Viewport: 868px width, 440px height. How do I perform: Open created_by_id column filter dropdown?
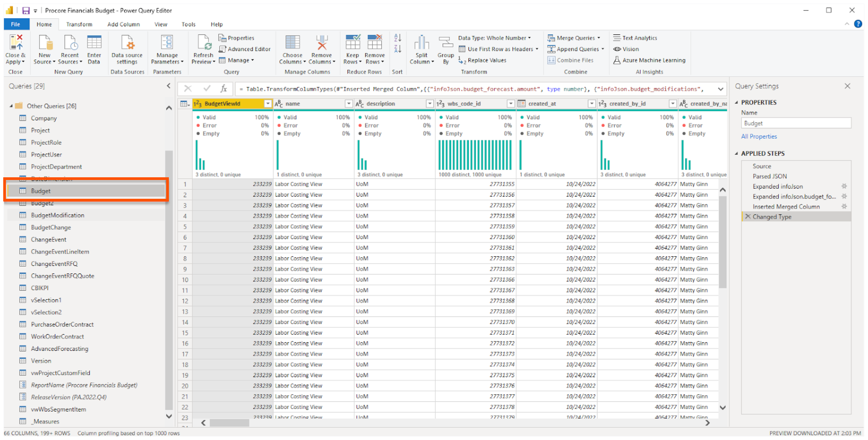[673, 104]
